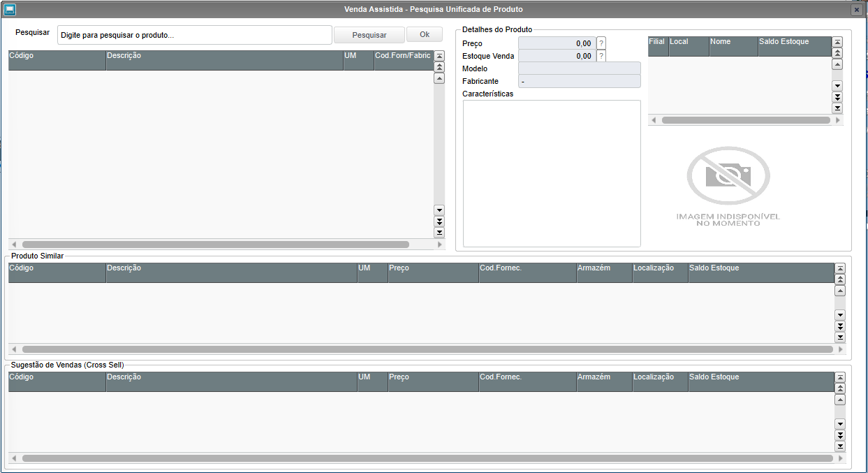This screenshot has height=473, width=868.
Task: Click Descrição header in search results grid
Action: pyautogui.click(x=225, y=60)
